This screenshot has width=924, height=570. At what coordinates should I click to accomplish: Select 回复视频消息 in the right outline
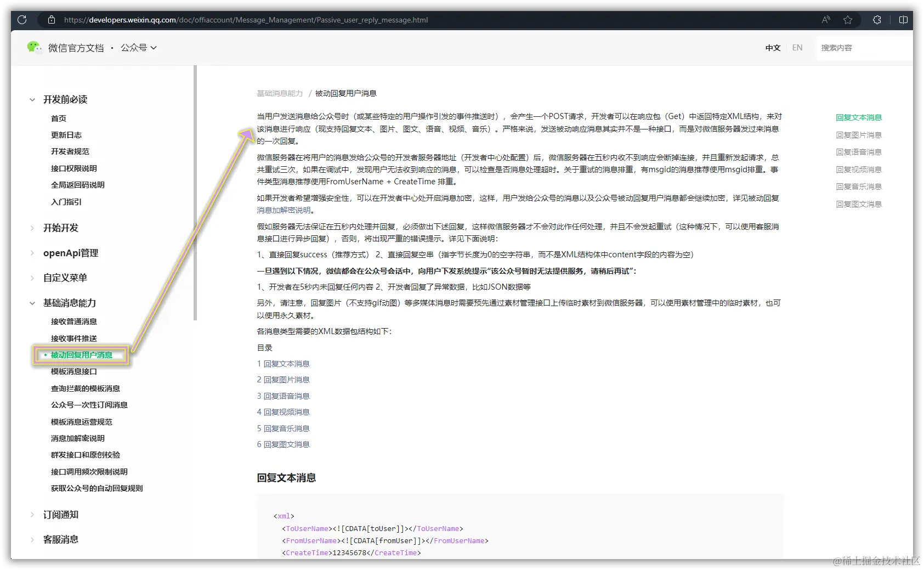pyautogui.click(x=859, y=170)
